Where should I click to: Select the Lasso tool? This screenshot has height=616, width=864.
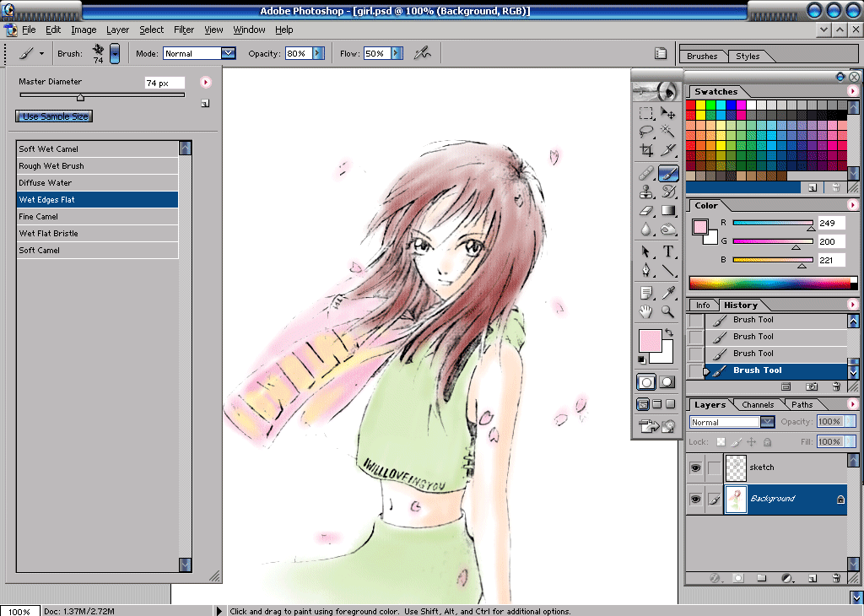(x=646, y=131)
